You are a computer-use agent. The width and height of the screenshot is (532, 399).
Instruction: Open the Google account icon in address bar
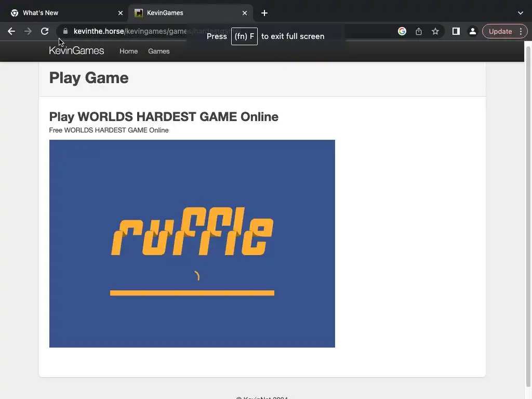coord(402,31)
